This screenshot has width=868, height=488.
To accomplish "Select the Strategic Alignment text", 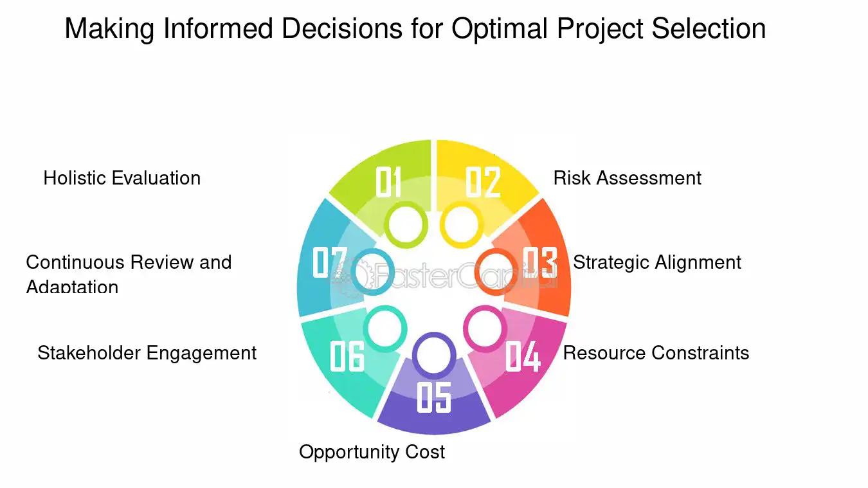I will [657, 262].
